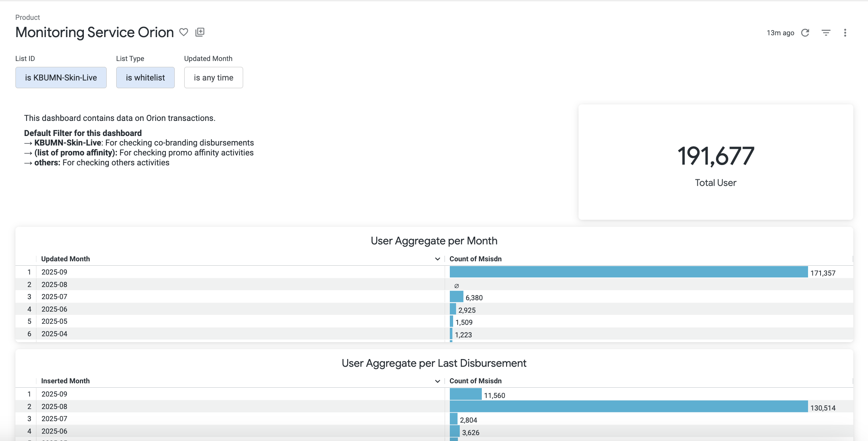Click the Default Filter for this dashboard heading
Screen dimensions: 868x441
tap(83, 133)
